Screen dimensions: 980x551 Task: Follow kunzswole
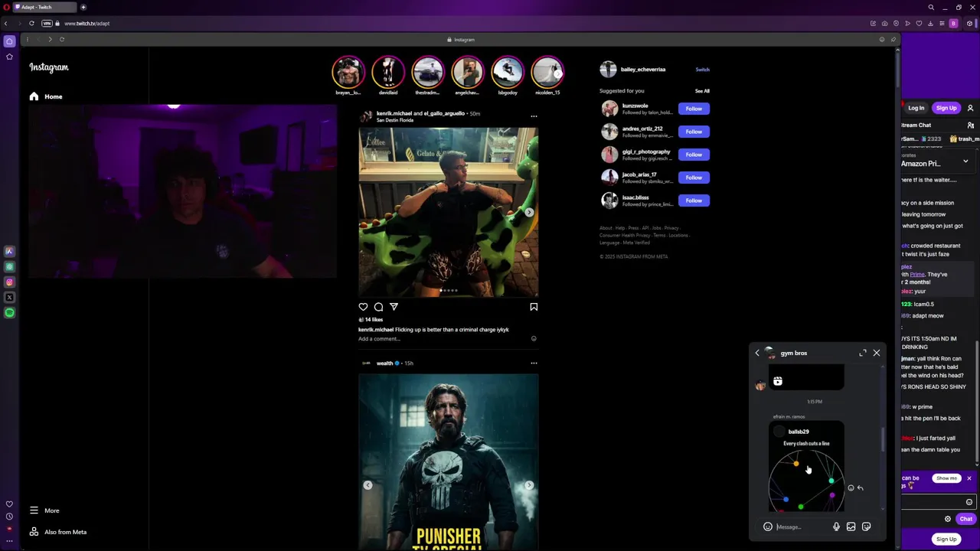(694, 109)
